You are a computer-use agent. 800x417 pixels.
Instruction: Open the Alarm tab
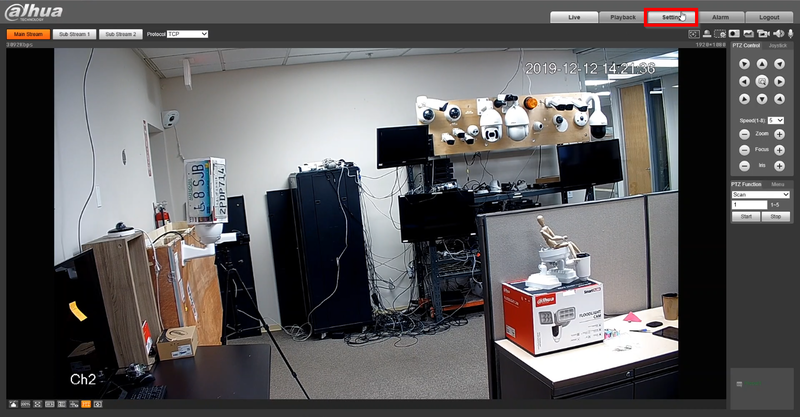pyautogui.click(x=720, y=17)
